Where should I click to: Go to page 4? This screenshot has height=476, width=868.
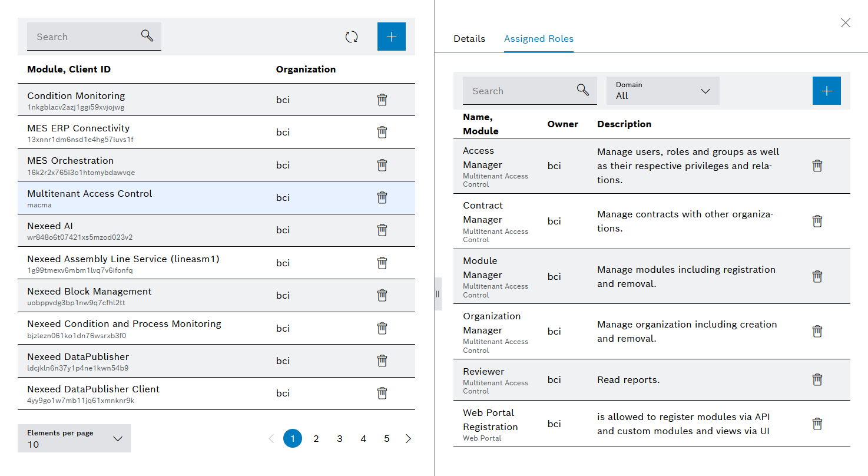(x=363, y=439)
